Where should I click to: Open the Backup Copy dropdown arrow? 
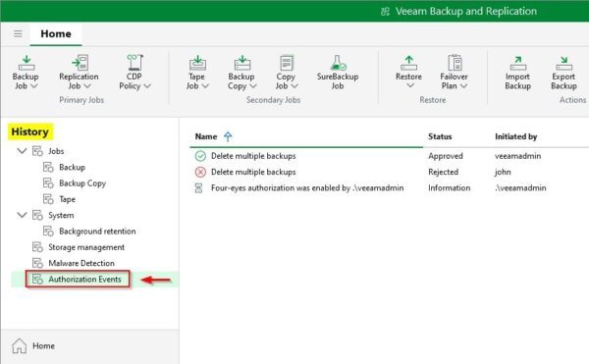click(x=253, y=86)
